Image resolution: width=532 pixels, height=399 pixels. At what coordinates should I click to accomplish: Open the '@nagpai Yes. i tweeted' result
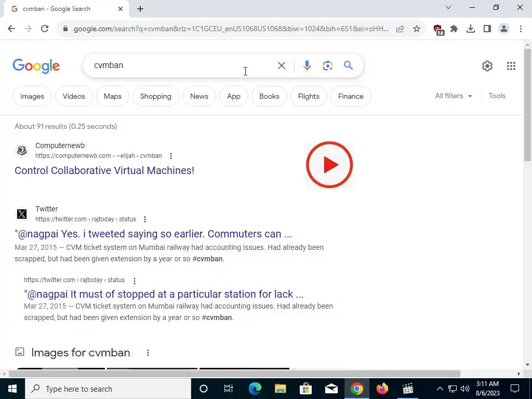[x=153, y=234]
